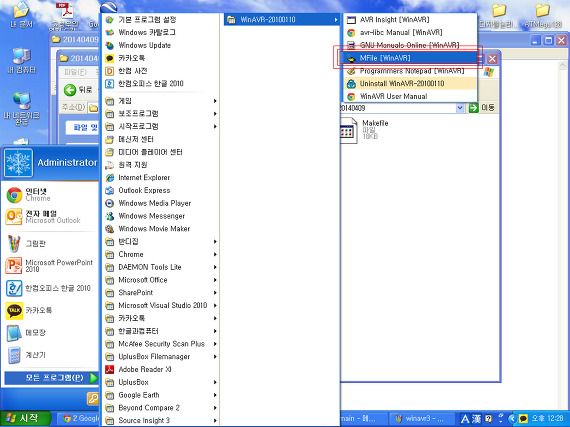Expand the 반디집 folder submenu

(x=161, y=242)
